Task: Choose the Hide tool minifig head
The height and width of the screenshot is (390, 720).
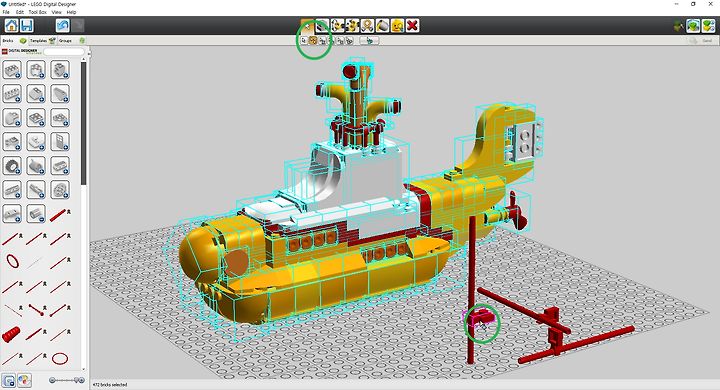Action: tap(397, 25)
